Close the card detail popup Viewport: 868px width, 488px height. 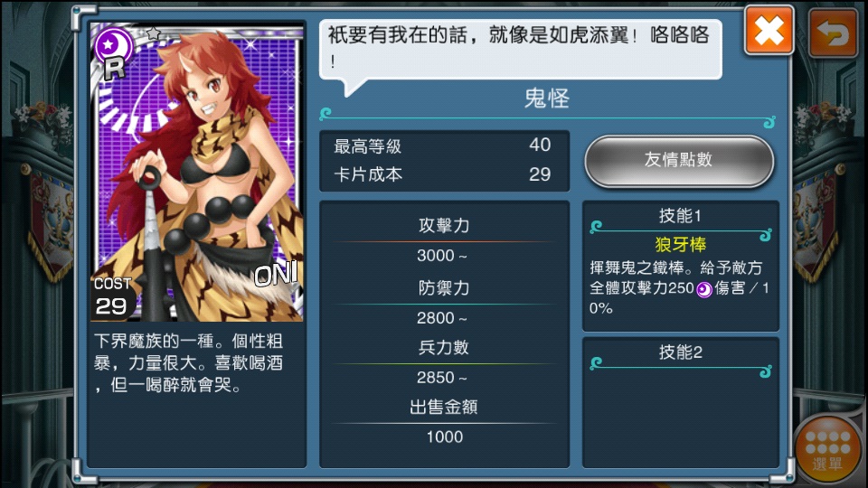tap(769, 31)
